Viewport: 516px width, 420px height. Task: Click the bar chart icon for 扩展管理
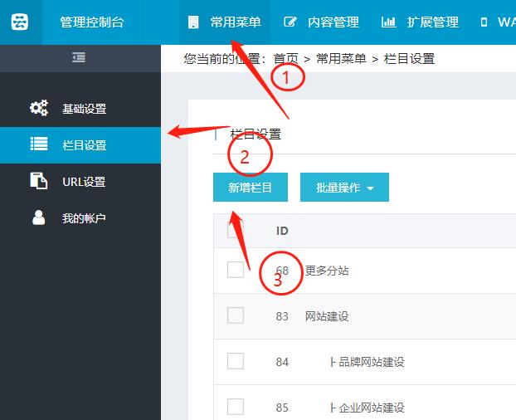click(x=388, y=22)
